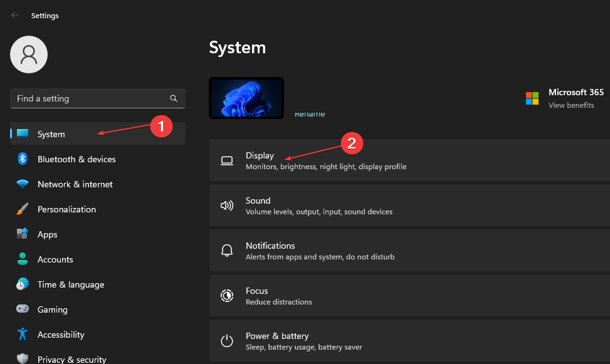
Task: Click the search magnifier icon
Action: click(174, 98)
